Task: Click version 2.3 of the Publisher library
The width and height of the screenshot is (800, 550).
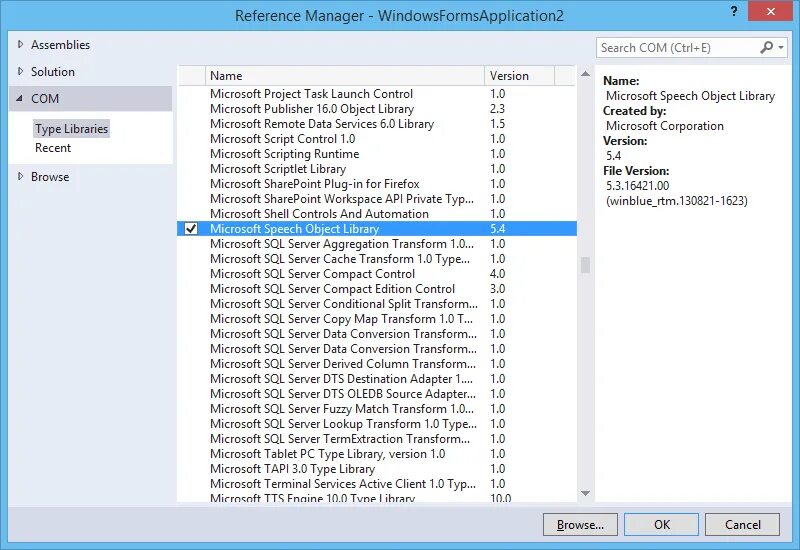Action: (497, 109)
